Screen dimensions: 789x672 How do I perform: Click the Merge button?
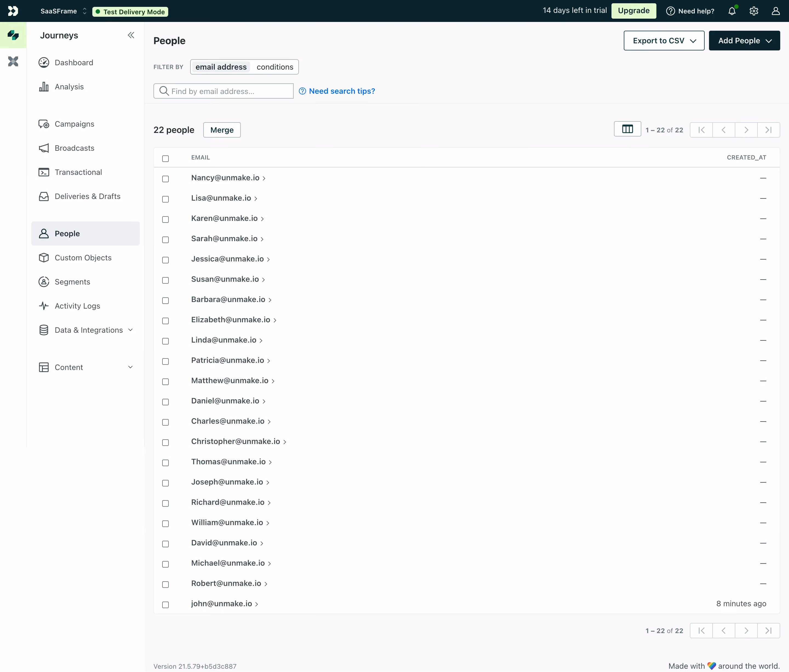pyautogui.click(x=222, y=130)
